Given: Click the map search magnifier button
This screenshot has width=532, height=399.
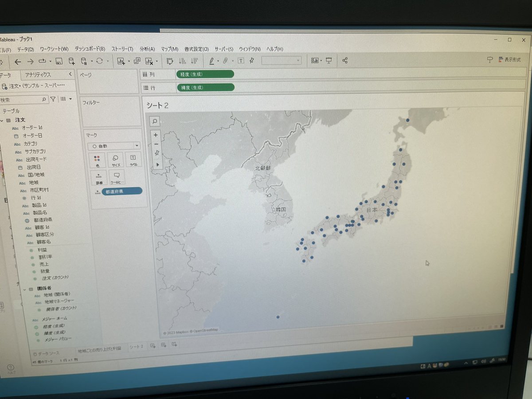Looking at the screenshot, I should [x=155, y=121].
